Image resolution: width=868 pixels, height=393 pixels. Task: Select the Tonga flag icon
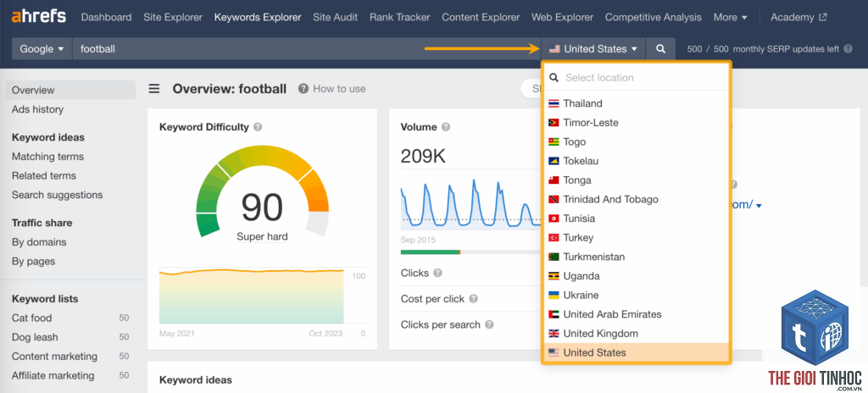point(554,180)
